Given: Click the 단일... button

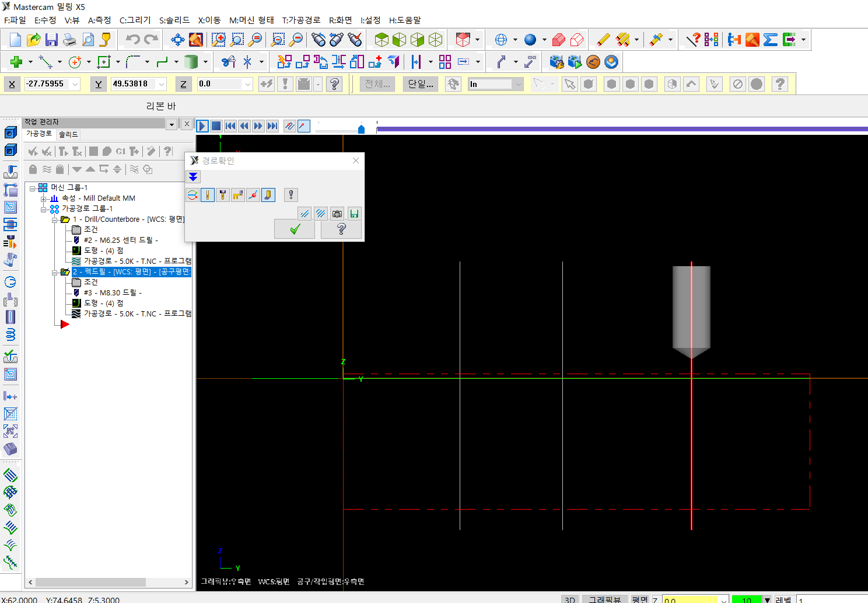Looking at the screenshot, I should (x=420, y=84).
